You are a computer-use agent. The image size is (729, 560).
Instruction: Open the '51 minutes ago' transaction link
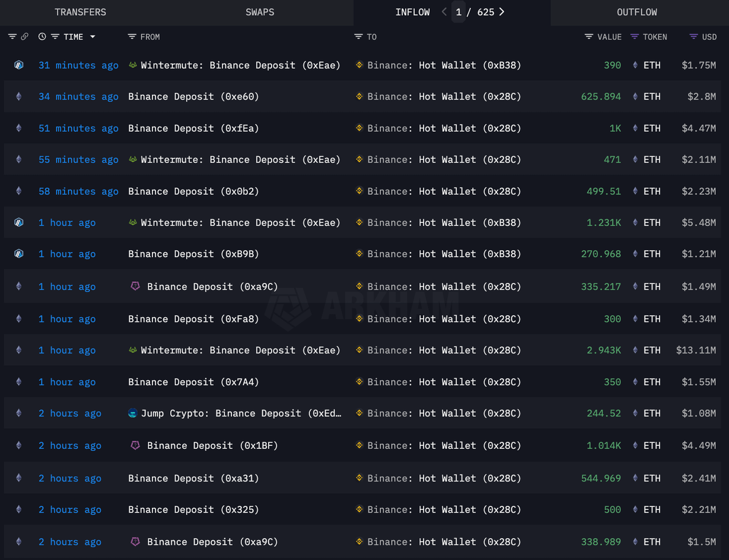[78, 128]
